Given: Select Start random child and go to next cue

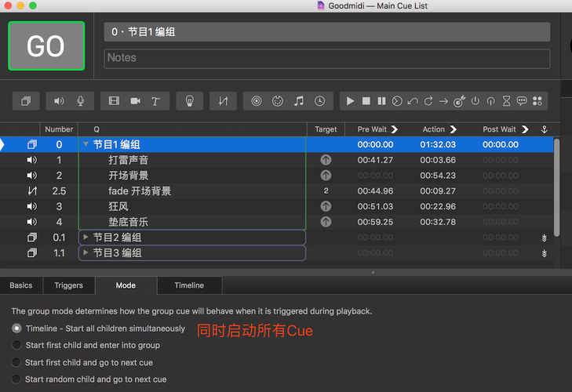Looking at the screenshot, I should click(x=16, y=379).
